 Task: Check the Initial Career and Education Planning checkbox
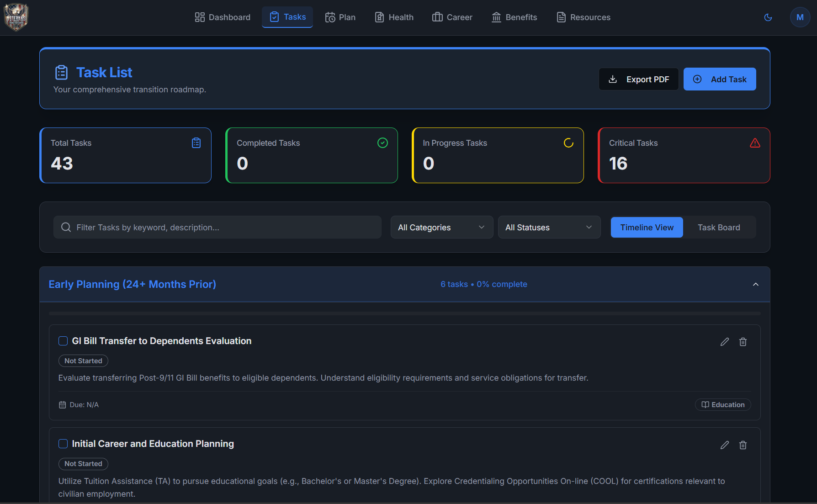(x=63, y=443)
